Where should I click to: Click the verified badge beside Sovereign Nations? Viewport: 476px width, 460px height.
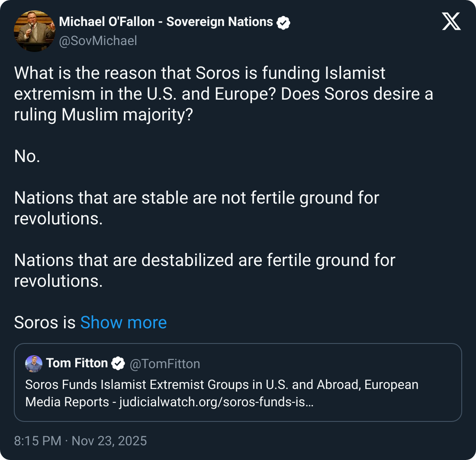283,22
